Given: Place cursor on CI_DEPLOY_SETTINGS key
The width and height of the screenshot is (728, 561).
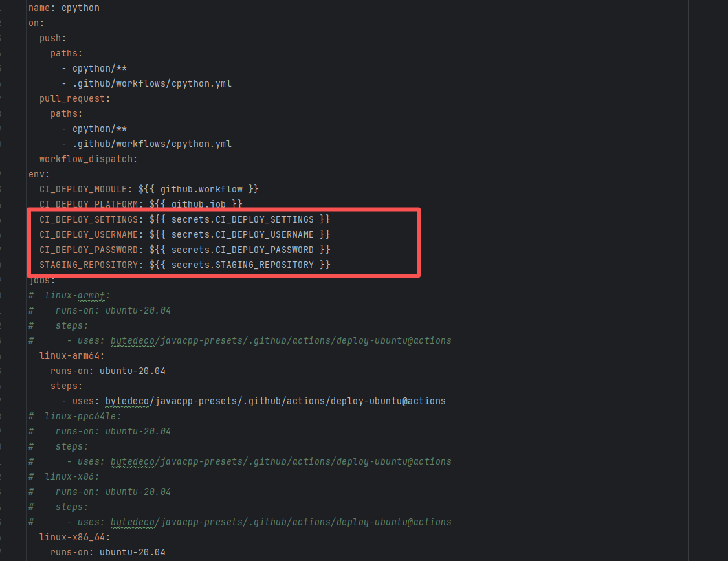Looking at the screenshot, I should (x=90, y=220).
